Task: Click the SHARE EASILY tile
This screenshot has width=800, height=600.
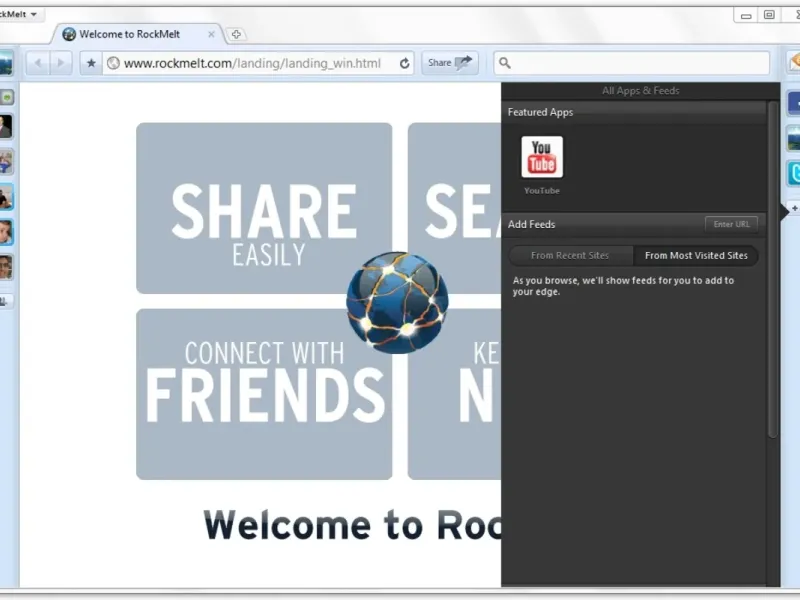Action: pyautogui.click(x=264, y=208)
